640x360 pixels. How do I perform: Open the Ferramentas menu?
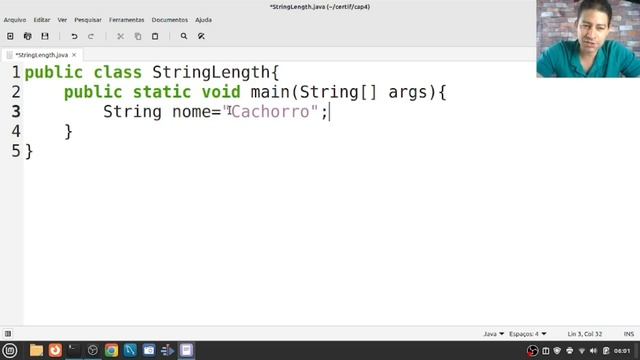pyautogui.click(x=127, y=20)
